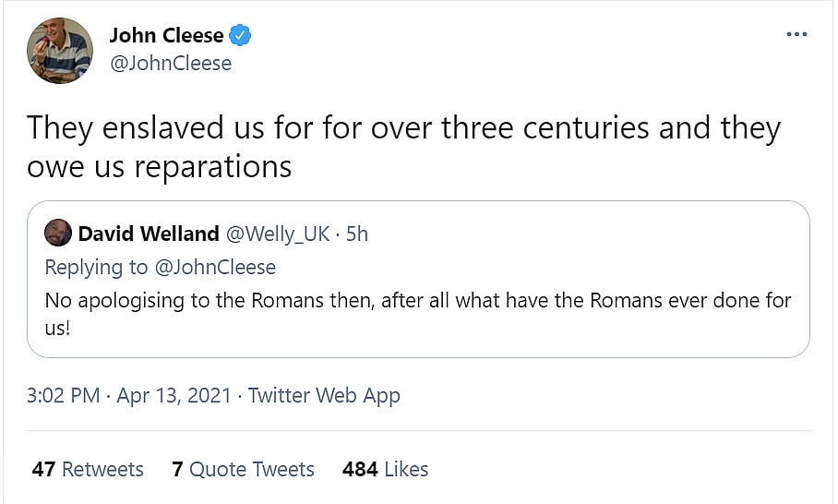Click the blue verified badge
838x504 pixels.
coord(241,36)
